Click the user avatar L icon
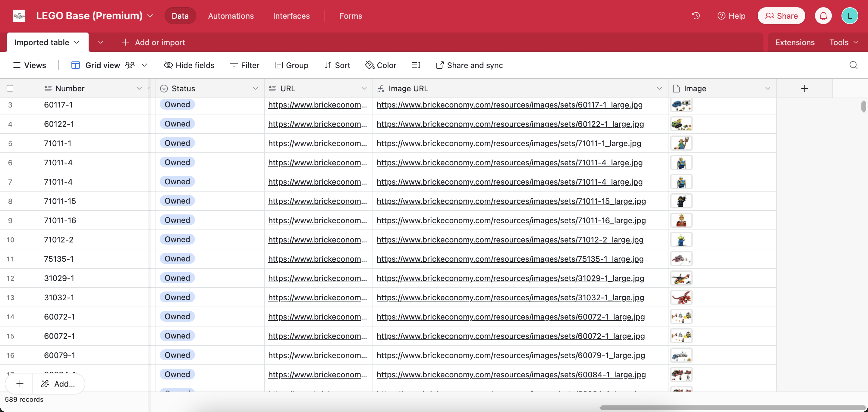The height and width of the screenshot is (412, 868). coord(850,16)
